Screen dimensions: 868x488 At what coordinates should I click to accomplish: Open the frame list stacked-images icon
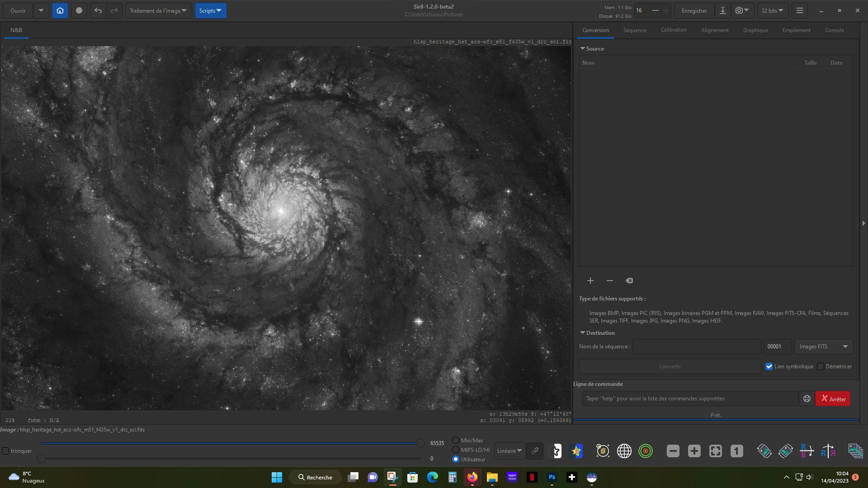point(855,450)
